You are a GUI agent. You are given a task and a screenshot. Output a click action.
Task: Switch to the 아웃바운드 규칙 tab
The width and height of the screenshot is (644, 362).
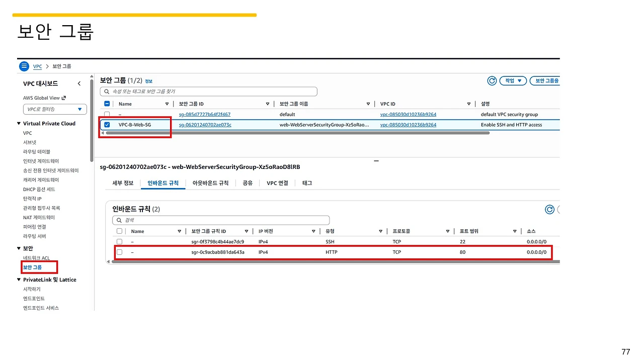[x=210, y=183]
